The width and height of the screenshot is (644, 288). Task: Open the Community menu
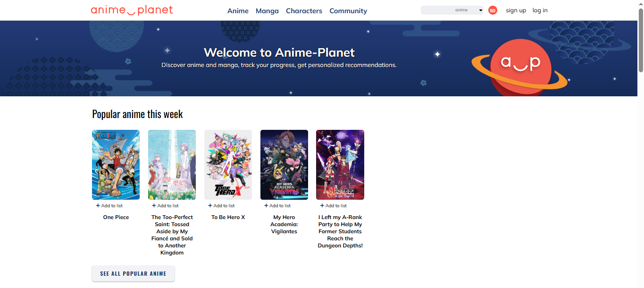point(348,11)
